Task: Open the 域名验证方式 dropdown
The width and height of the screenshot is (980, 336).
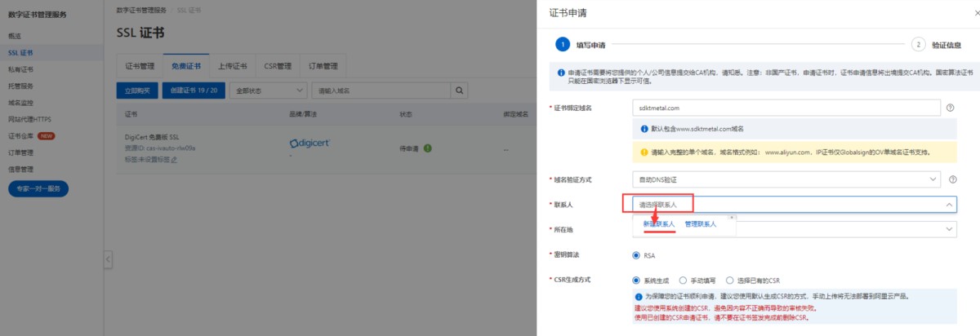Action: coord(785,178)
